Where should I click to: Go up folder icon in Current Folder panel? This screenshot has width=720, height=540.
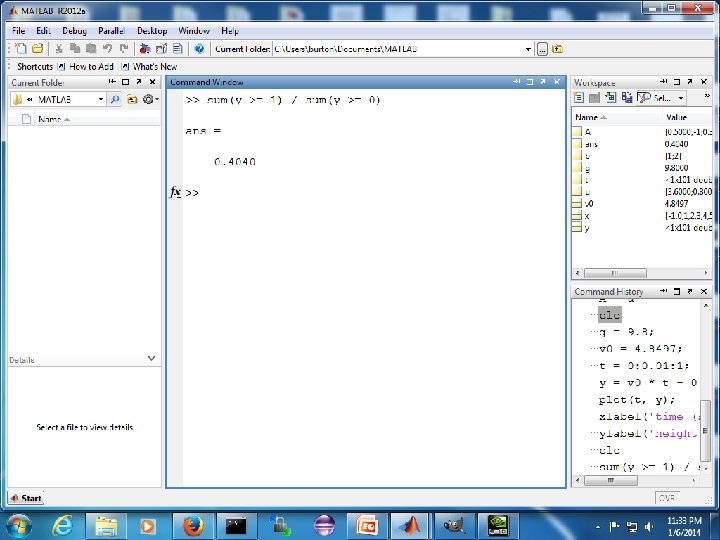[x=132, y=99]
